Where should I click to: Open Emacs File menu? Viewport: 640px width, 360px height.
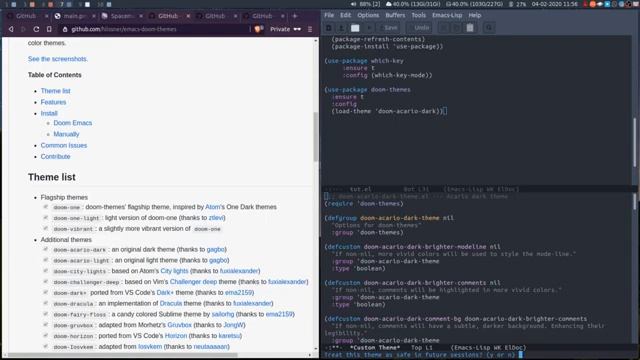point(329,15)
